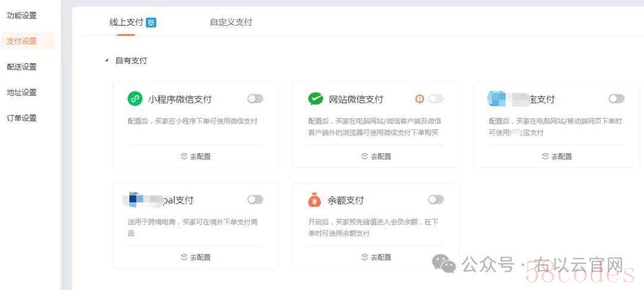Switch to the 线上支付 tab

126,23
